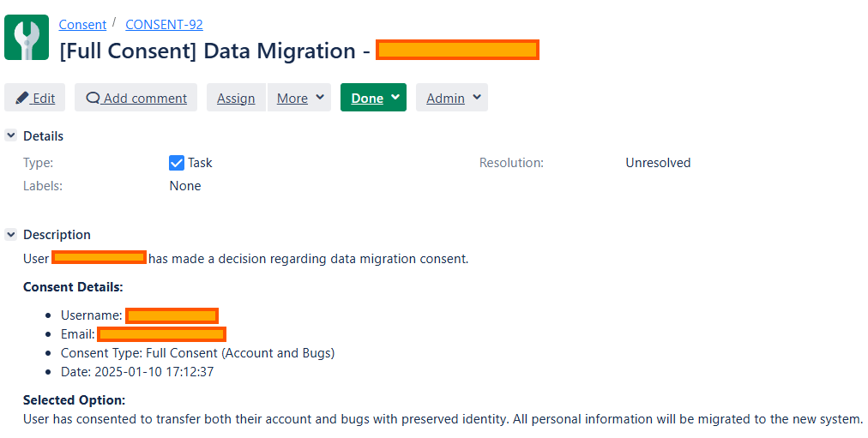Screen dimensions: 868x438
Task: Click the Unresolved resolution value
Action: pos(658,163)
